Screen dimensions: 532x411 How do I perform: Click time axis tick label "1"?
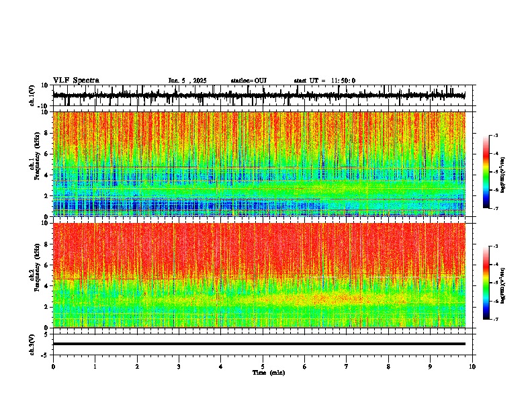(x=95, y=367)
